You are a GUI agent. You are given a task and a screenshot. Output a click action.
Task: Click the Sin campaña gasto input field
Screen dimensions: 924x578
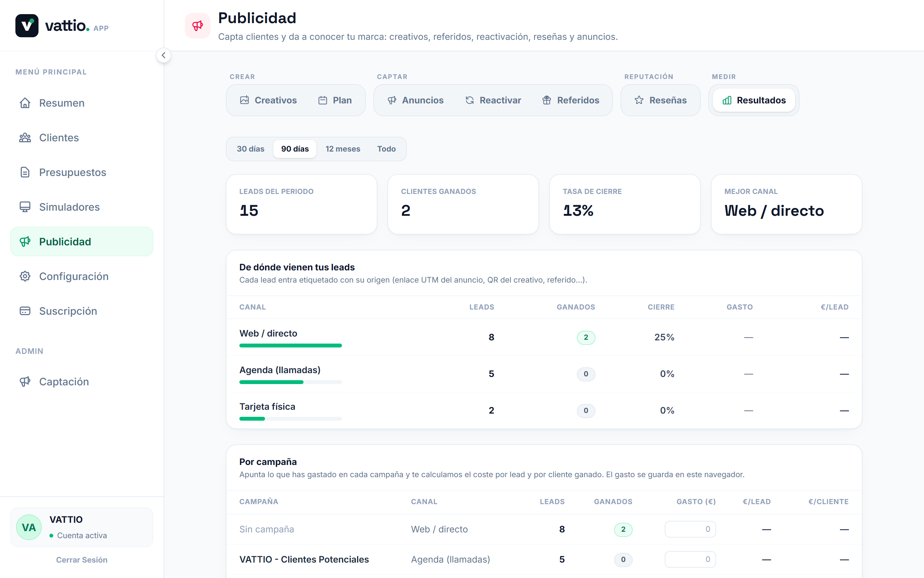pos(690,529)
